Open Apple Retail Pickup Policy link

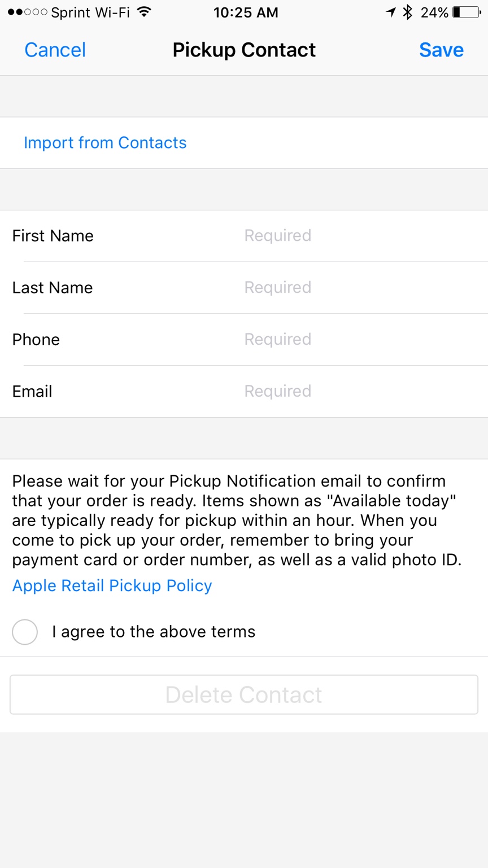click(112, 585)
